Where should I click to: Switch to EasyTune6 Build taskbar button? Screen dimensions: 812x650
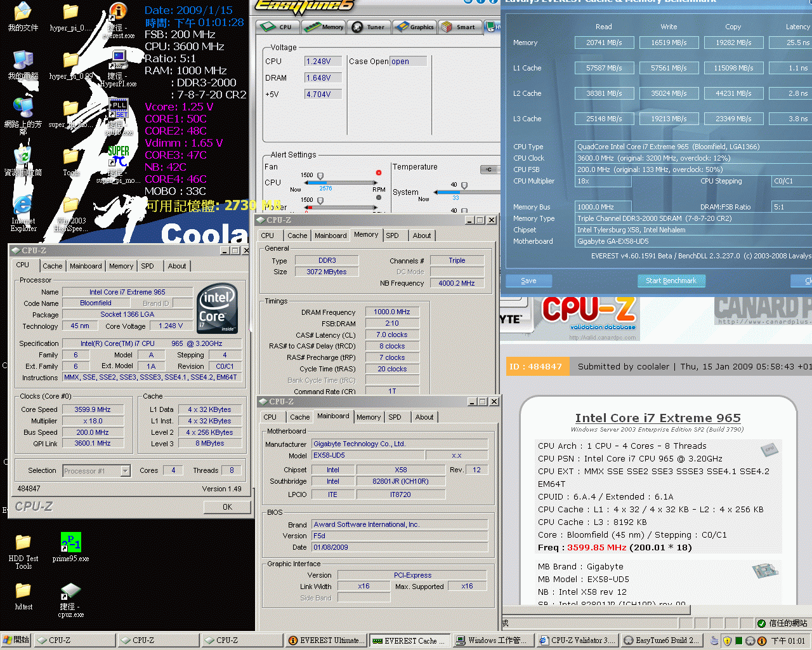click(x=662, y=640)
